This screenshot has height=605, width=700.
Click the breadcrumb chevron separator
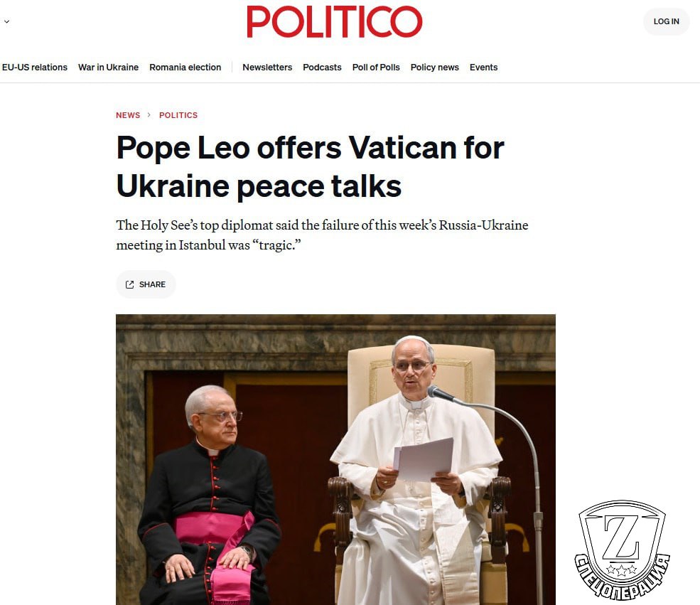[x=149, y=115]
